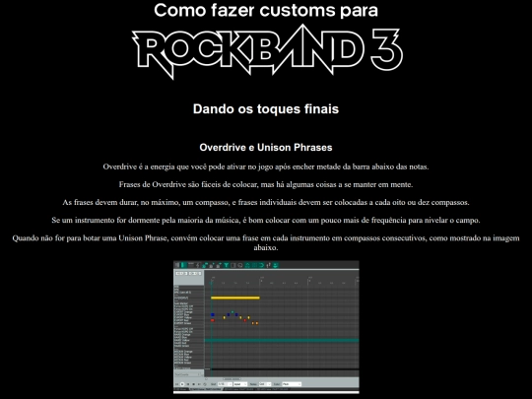This screenshot has height=399, width=532.
Task: Click the line starting 'As frases devem durar'
Action: click(x=266, y=202)
